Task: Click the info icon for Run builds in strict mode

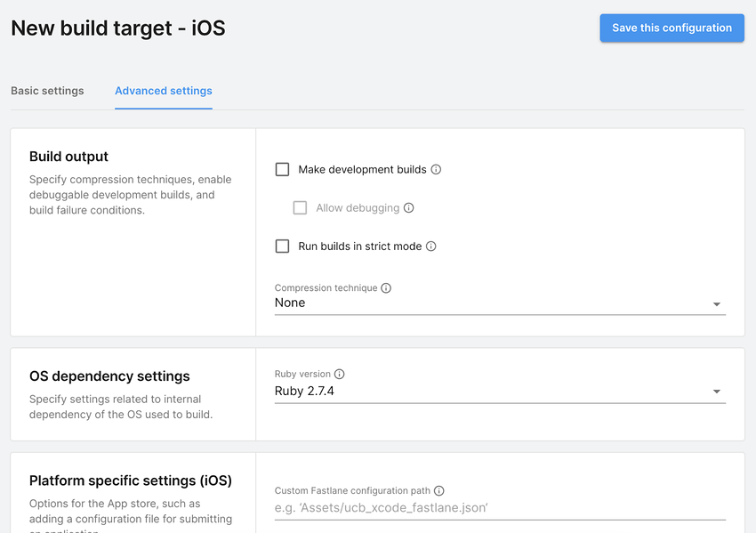Action: point(431,246)
